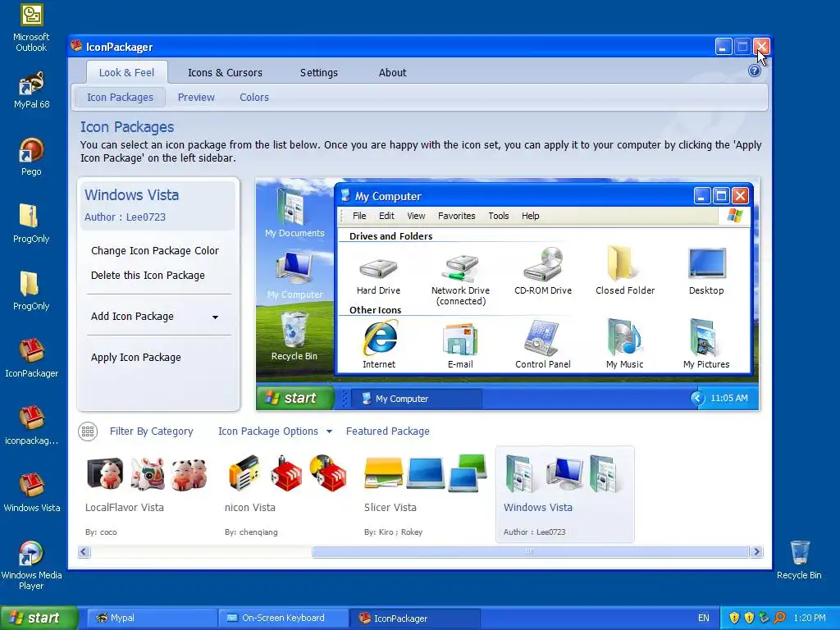Select the iconpackag... desktop file icon

[x=31, y=426]
